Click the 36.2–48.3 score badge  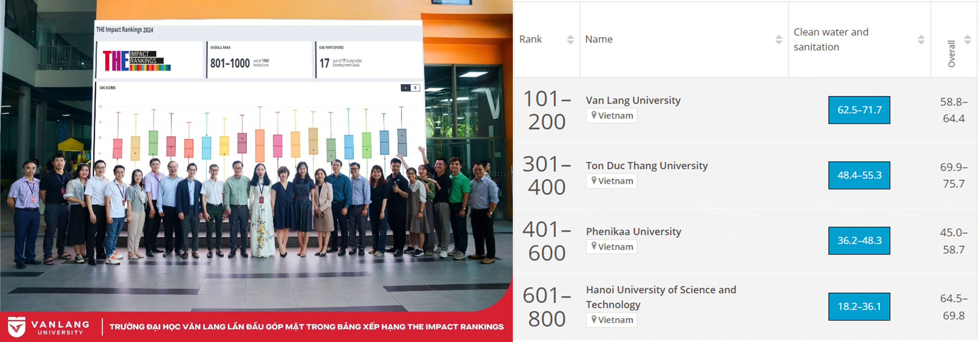click(x=859, y=241)
